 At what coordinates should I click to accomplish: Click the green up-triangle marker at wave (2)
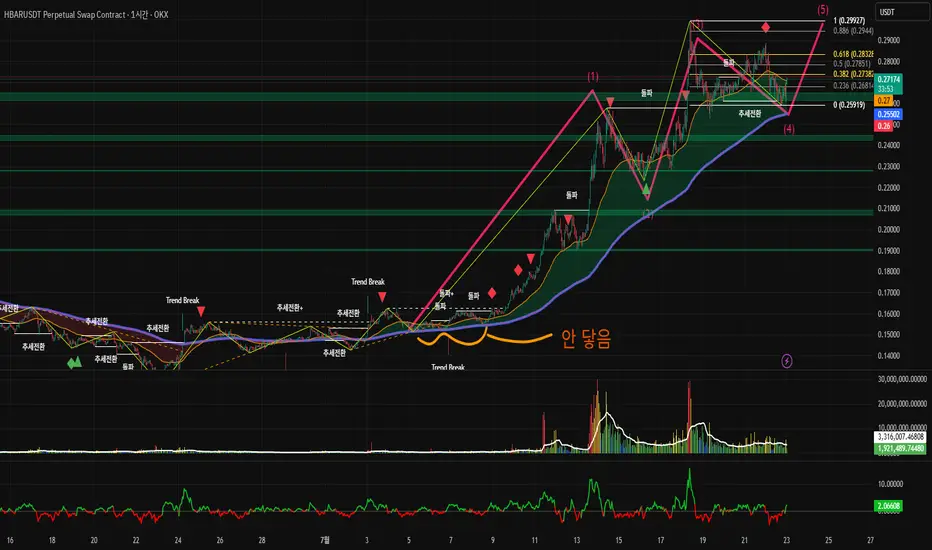(646, 189)
